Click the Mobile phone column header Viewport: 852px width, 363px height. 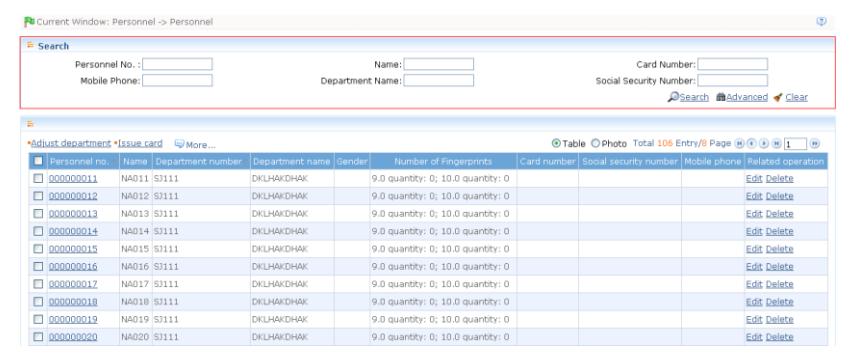(x=712, y=161)
